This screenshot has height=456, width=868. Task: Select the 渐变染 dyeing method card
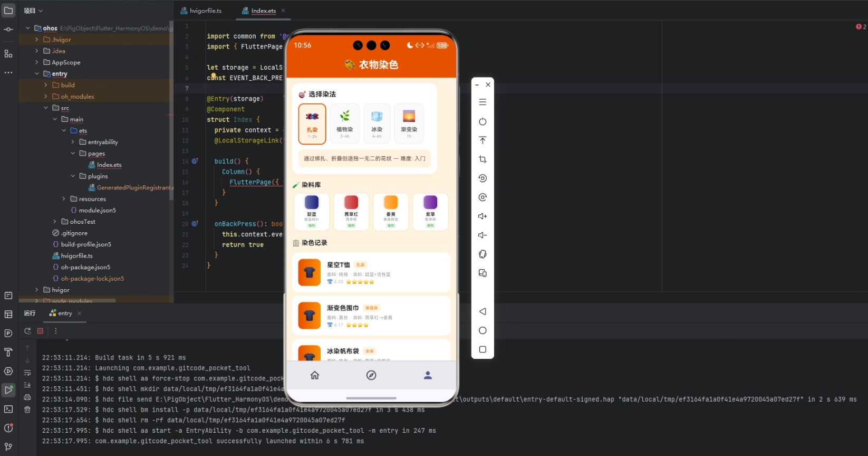[x=409, y=123]
